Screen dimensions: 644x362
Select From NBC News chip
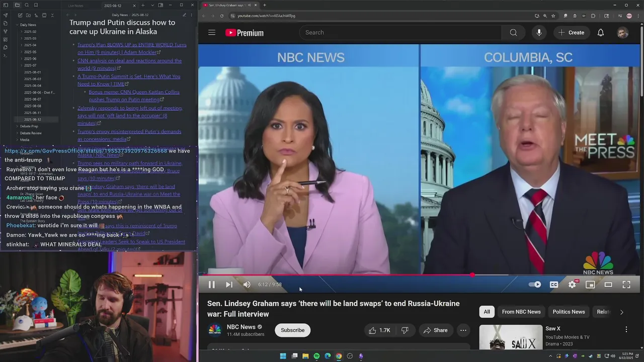coord(521,312)
